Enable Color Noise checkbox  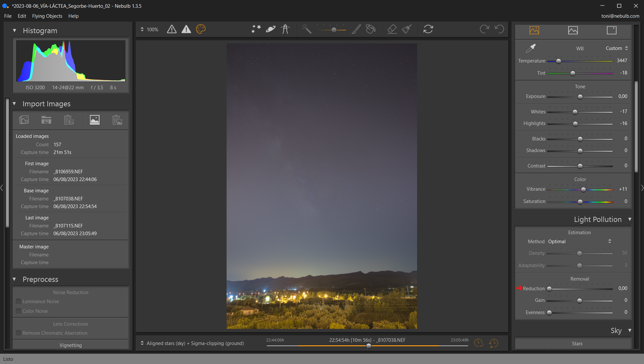(x=18, y=311)
